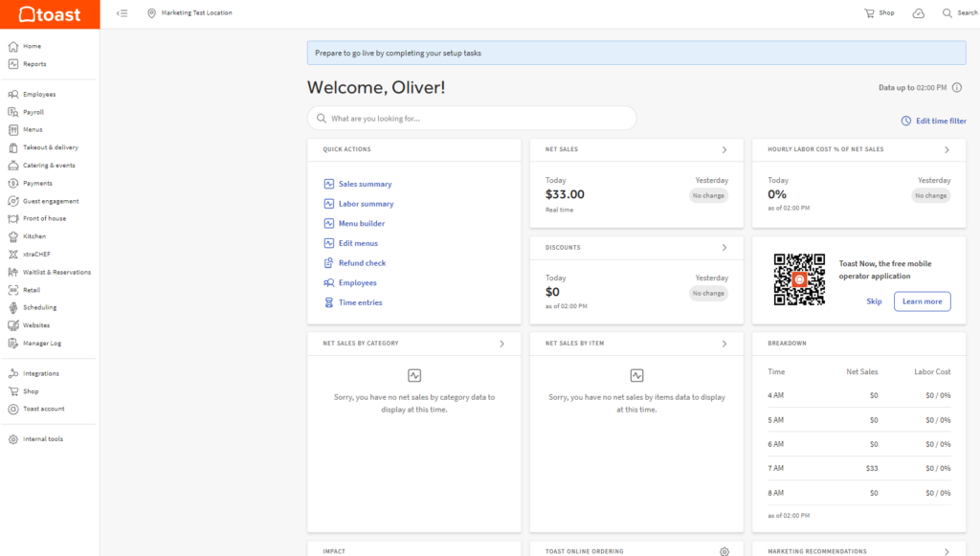Click the info icon beside Data up to 02:00 PM

(956, 87)
